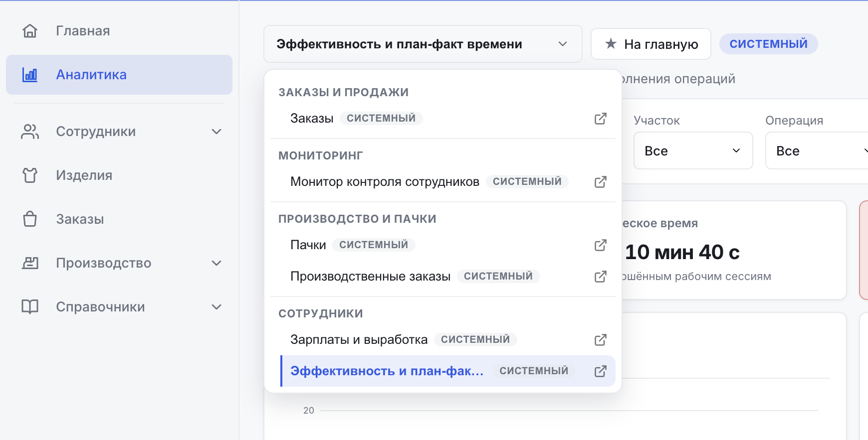Click the chart axis label 20
The height and width of the screenshot is (440, 868).
(x=309, y=411)
